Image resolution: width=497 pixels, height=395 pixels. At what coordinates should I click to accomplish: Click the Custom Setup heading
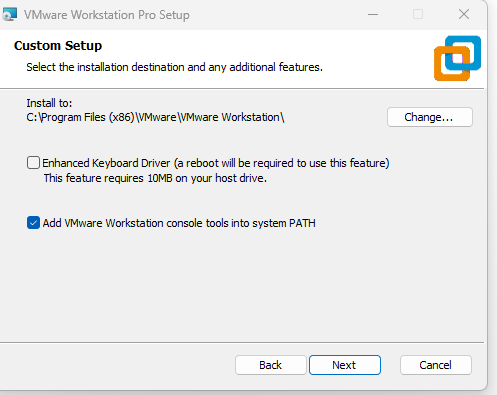coord(58,46)
